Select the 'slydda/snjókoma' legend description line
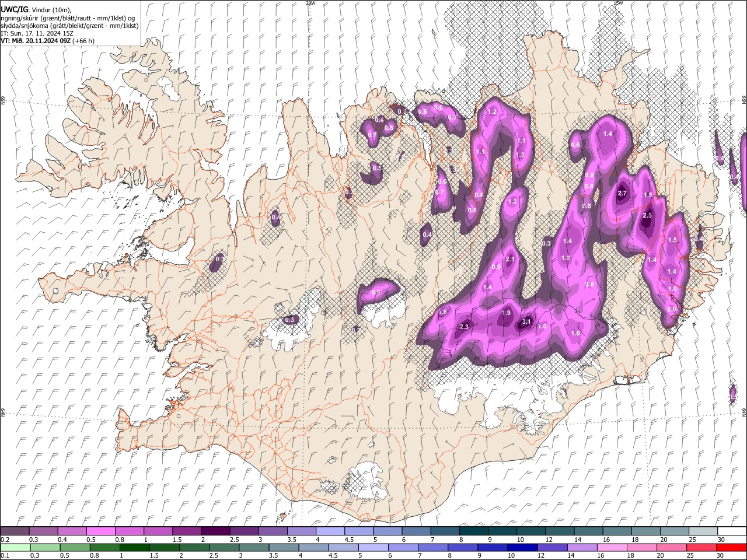This screenshot has width=747, height=560. click(x=69, y=26)
